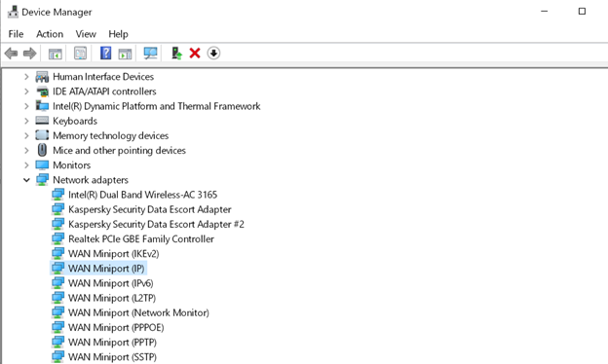The height and width of the screenshot is (364, 608).
Task: Select Keyboards in the device tree
Action: [75, 121]
